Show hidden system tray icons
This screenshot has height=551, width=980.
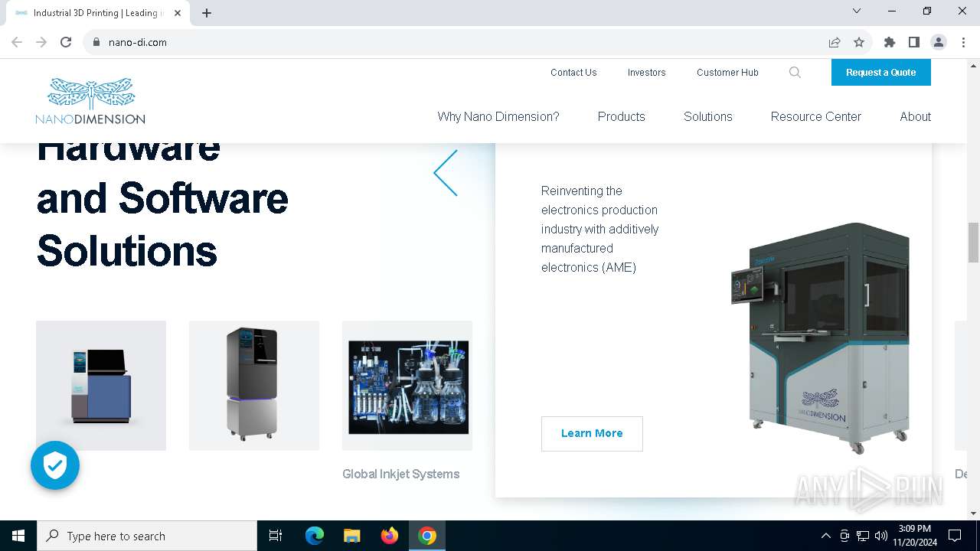pos(825,536)
